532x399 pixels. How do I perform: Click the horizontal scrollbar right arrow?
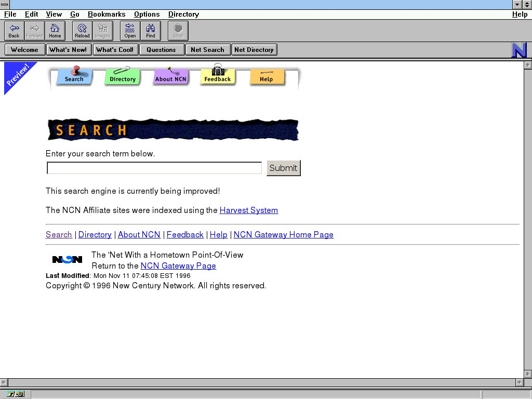click(x=518, y=382)
